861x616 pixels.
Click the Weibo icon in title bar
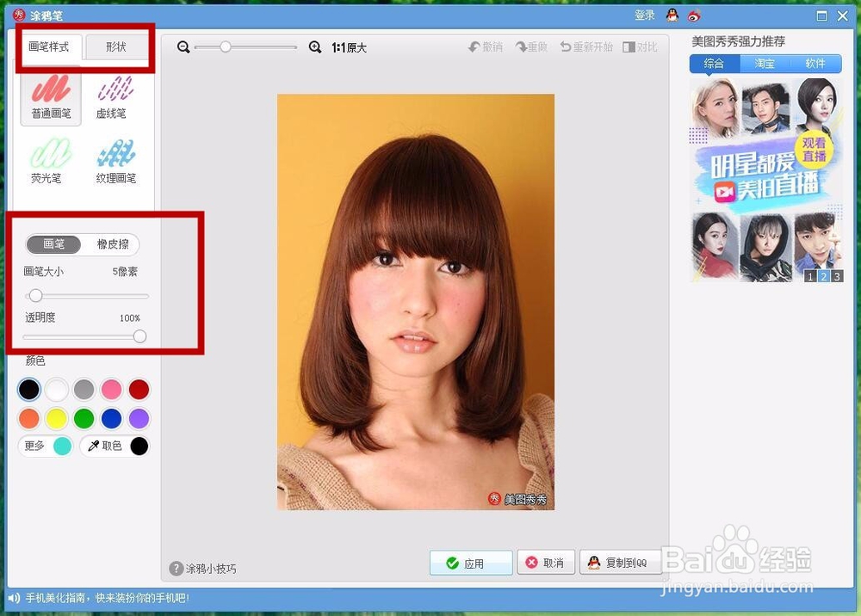pyautogui.click(x=694, y=15)
